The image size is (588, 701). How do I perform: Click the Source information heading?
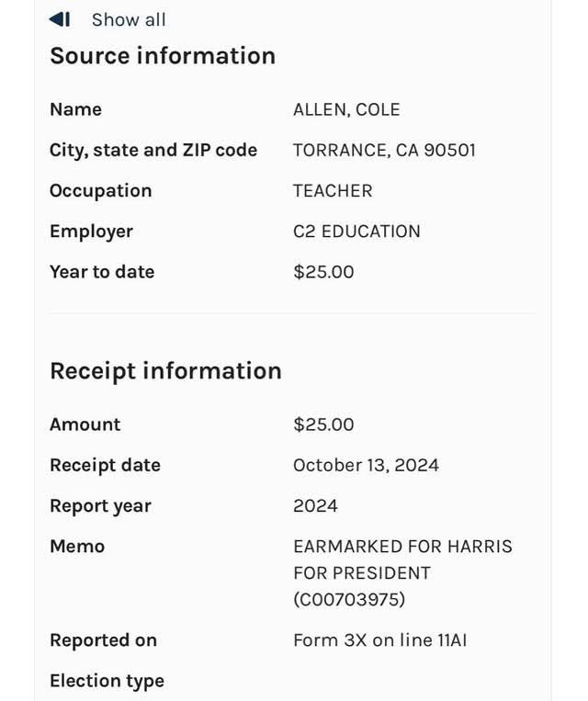coord(163,56)
